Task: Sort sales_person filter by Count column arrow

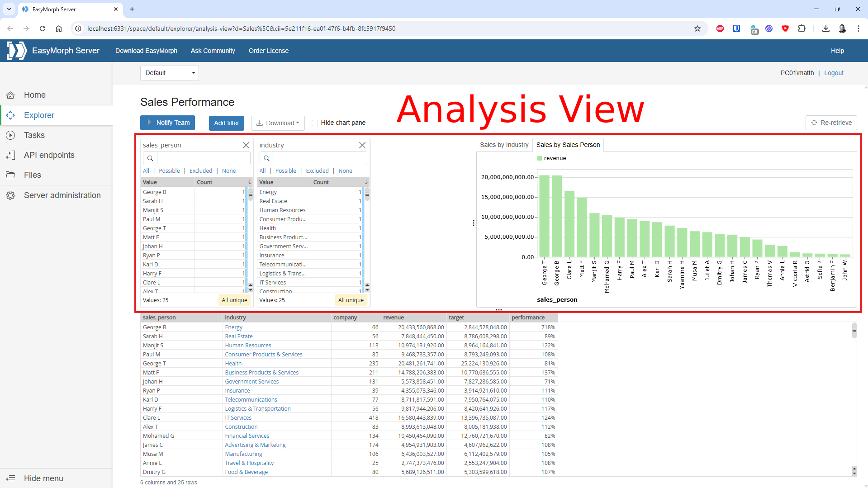Action: click(x=249, y=182)
